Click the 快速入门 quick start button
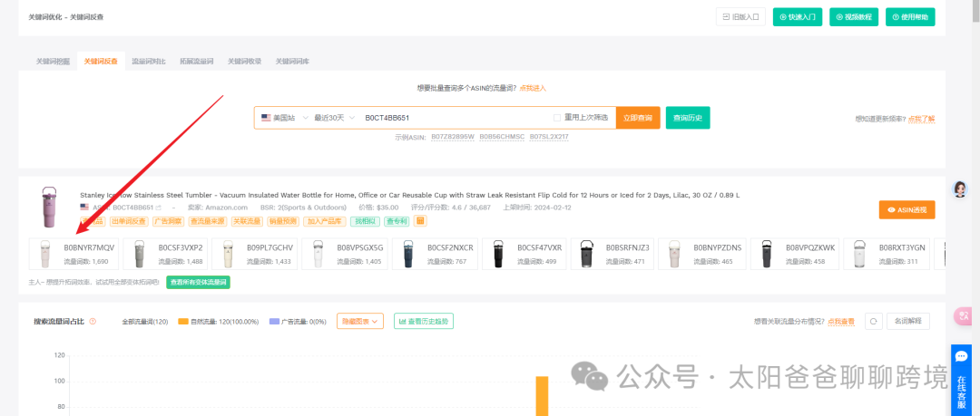 [798, 17]
